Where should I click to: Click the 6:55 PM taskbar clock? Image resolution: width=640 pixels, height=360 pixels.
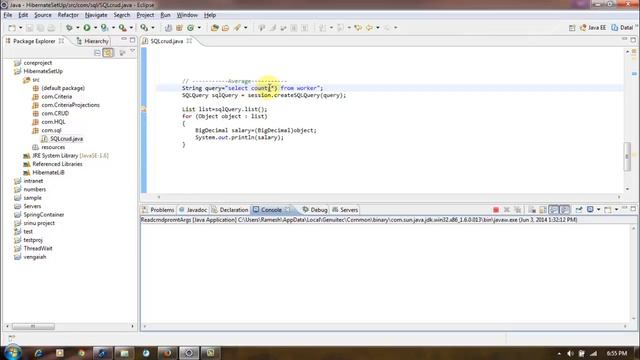point(617,353)
